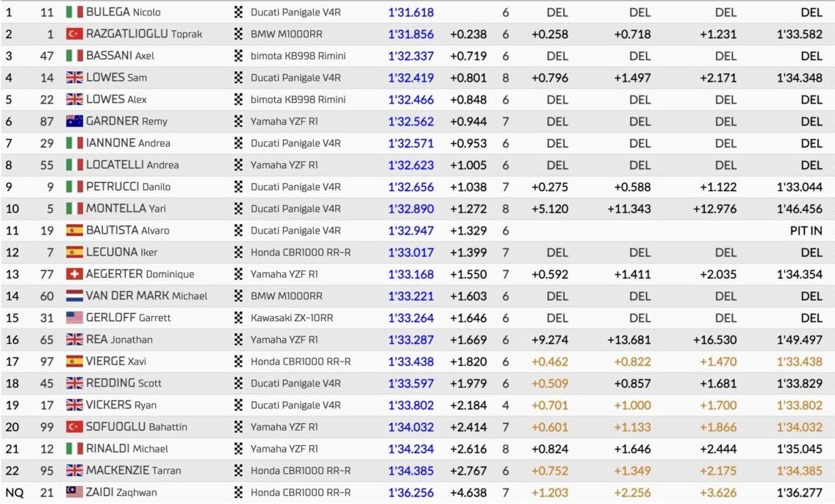Click bimota KB998 Rimini in BASSANI row

point(298,55)
